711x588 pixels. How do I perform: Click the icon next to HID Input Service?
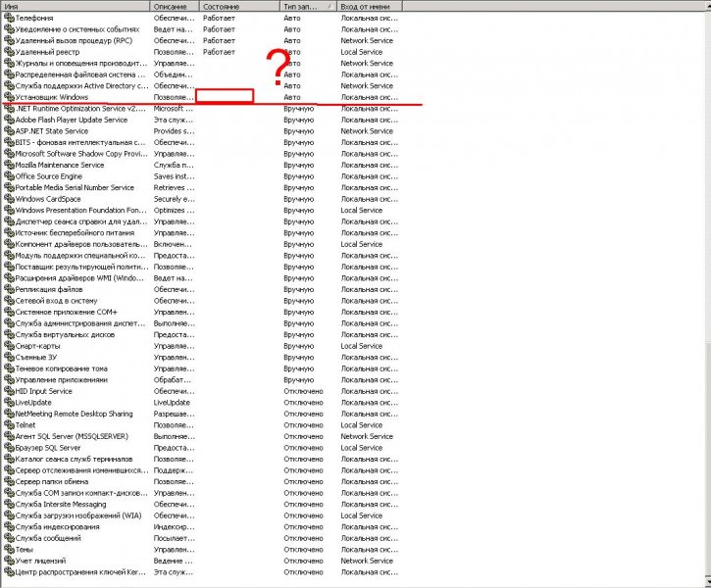(x=8, y=391)
